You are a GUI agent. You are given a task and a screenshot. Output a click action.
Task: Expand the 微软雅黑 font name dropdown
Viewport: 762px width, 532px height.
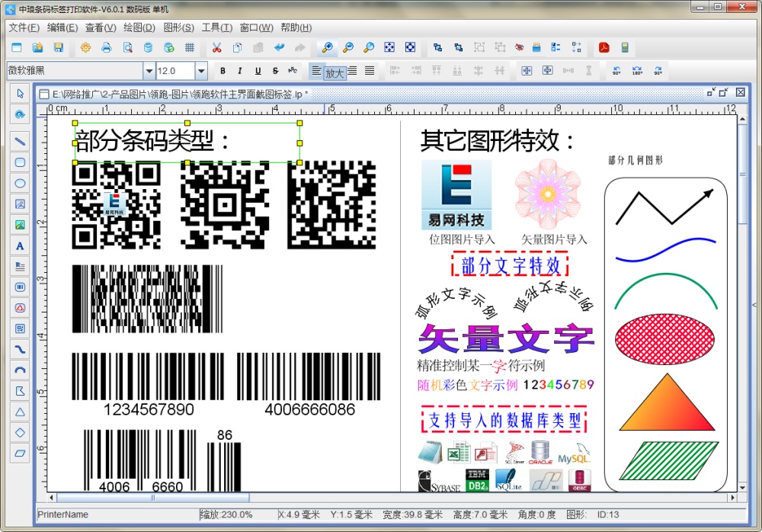[149, 71]
